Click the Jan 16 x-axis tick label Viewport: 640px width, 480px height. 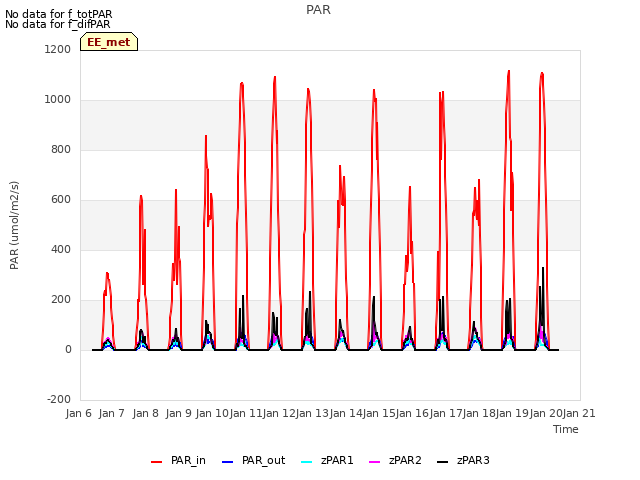(x=412, y=413)
